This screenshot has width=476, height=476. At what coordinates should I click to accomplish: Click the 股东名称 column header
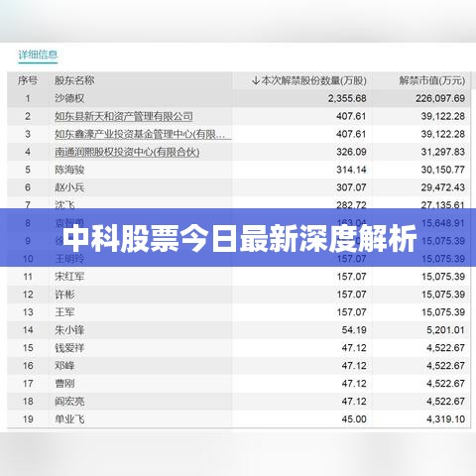(74, 80)
